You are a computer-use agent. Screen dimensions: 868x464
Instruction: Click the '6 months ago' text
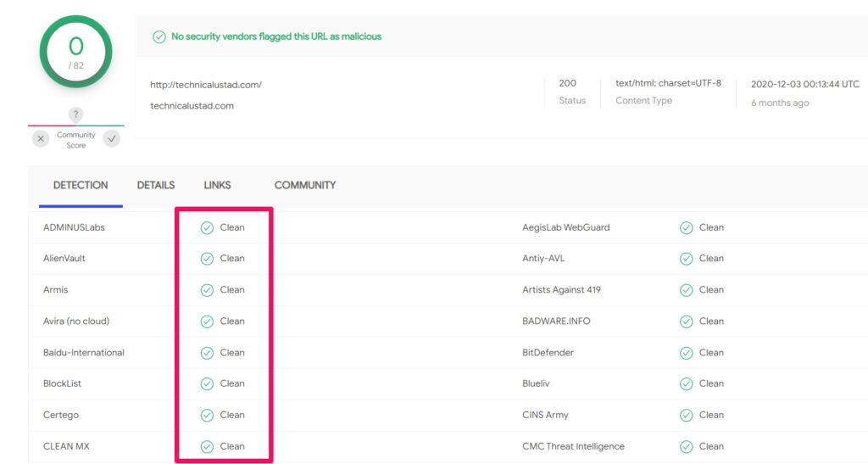point(780,103)
